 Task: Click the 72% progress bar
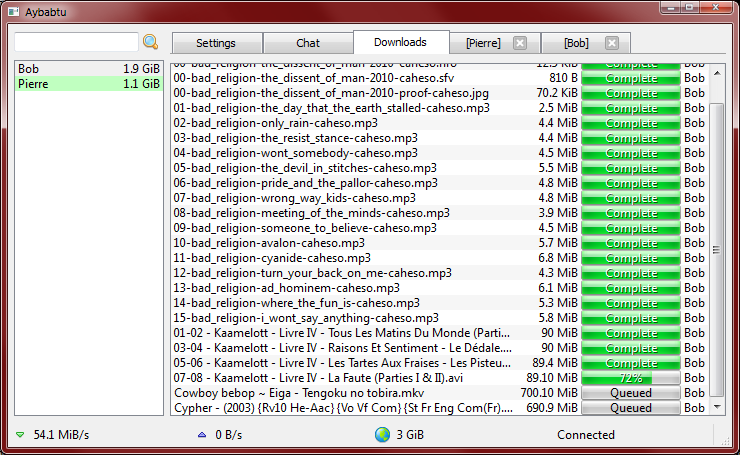pyautogui.click(x=631, y=378)
